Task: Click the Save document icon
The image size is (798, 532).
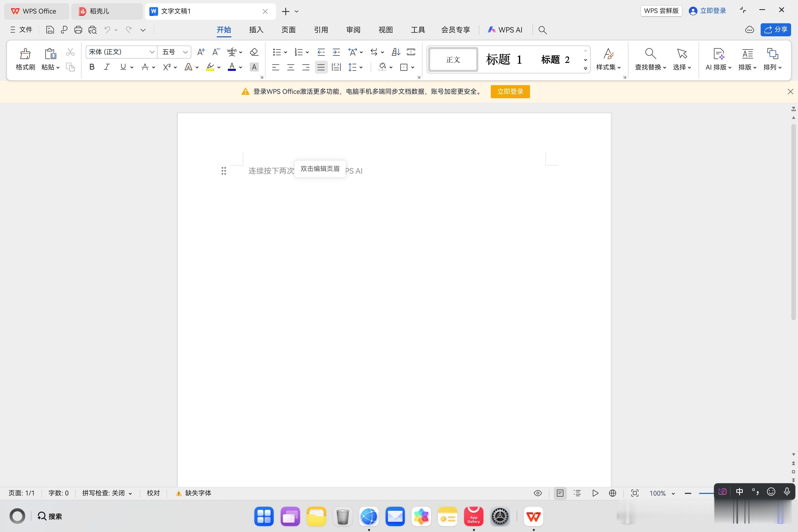Action: click(x=50, y=30)
